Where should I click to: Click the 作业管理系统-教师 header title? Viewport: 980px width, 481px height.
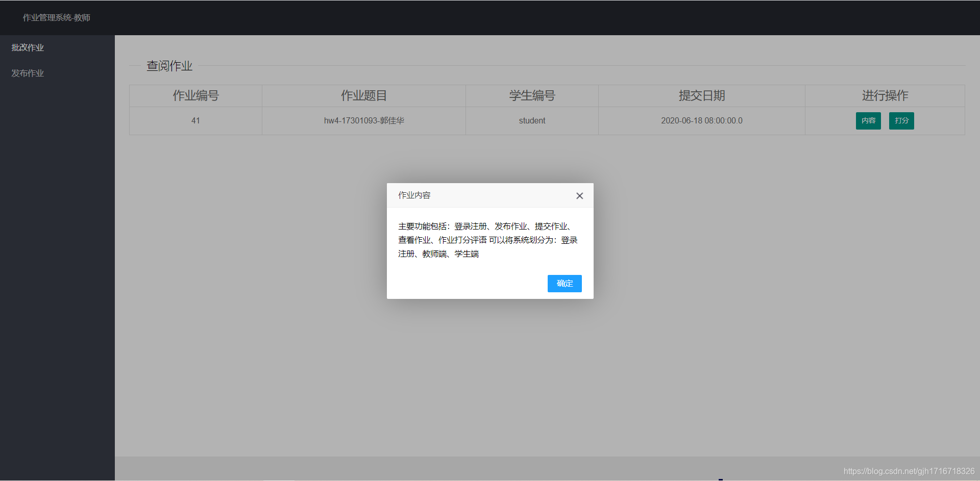tap(56, 17)
